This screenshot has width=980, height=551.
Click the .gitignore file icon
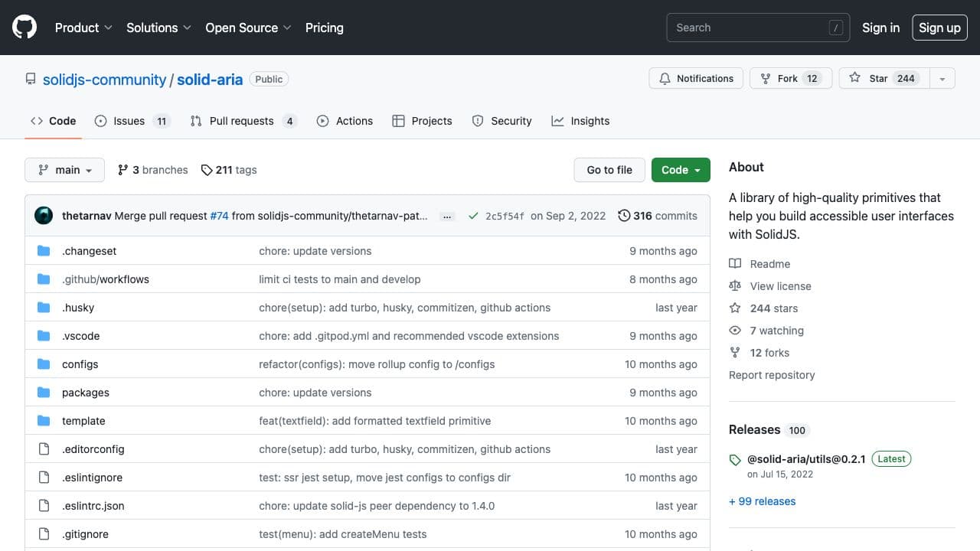[44, 534]
